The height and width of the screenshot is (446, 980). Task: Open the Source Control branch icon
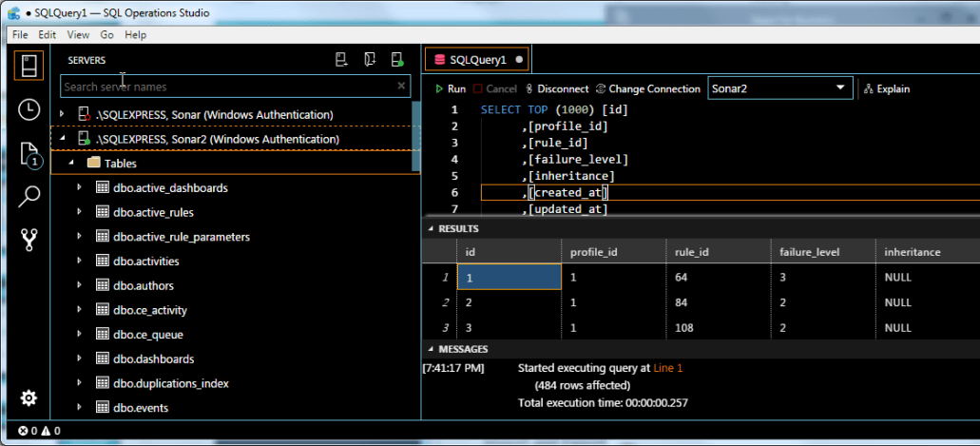pos(29,240)
